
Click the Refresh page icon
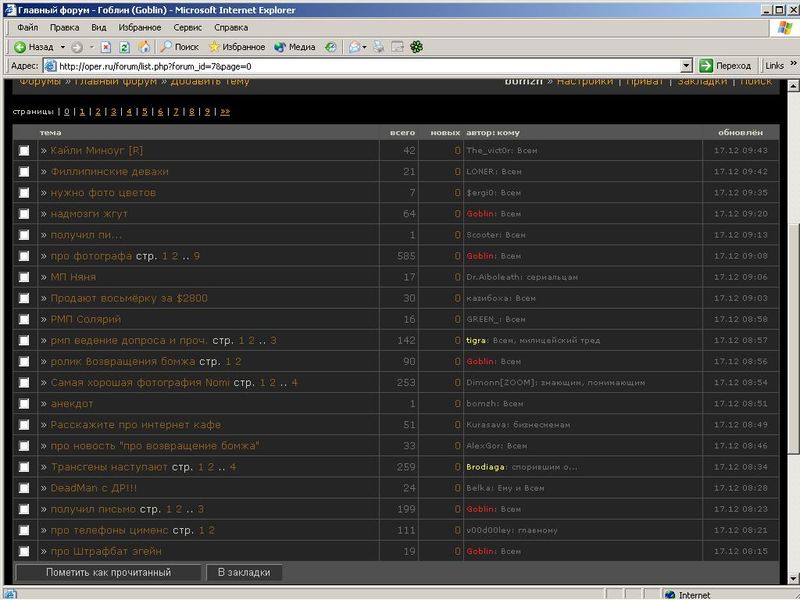point(125,47)
